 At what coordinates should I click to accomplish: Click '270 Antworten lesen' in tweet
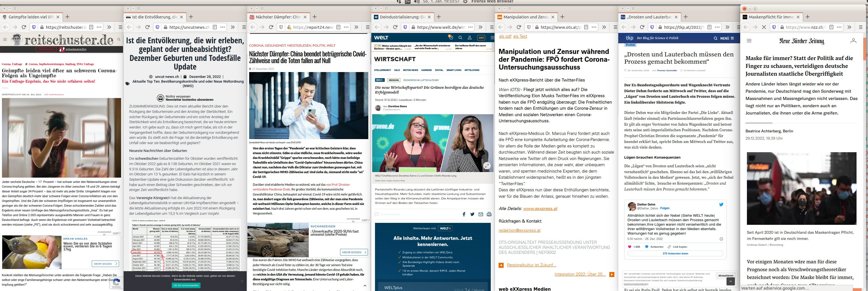pyautogui.click(x=675, y=253)
